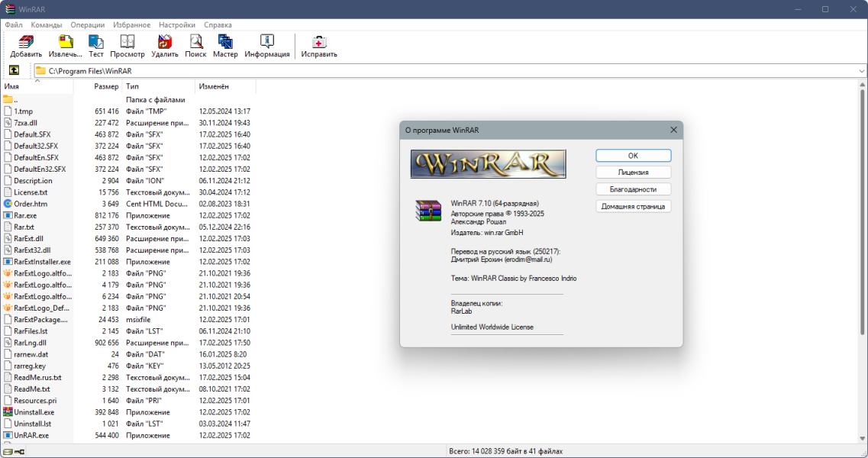Select the parent folder '..' icon

[8, 100]
